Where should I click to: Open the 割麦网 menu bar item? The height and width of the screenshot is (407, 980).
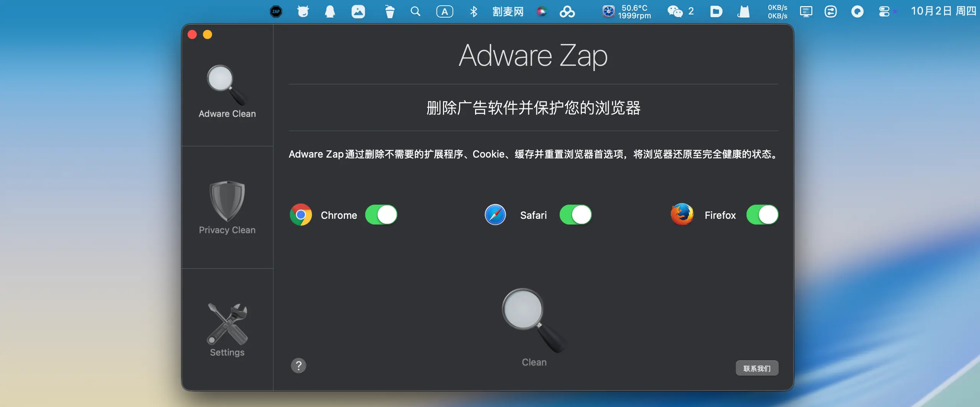click(x=508, y=11)
